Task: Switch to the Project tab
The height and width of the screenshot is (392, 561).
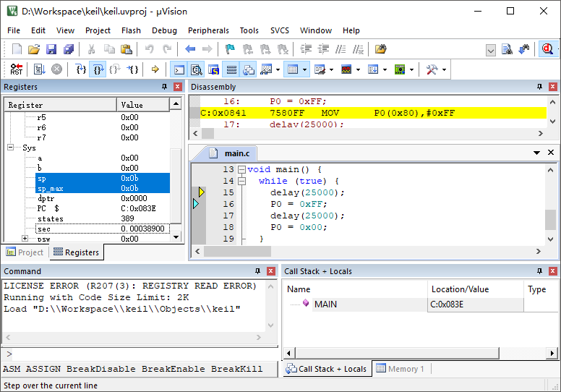Action: coord(25,252)
